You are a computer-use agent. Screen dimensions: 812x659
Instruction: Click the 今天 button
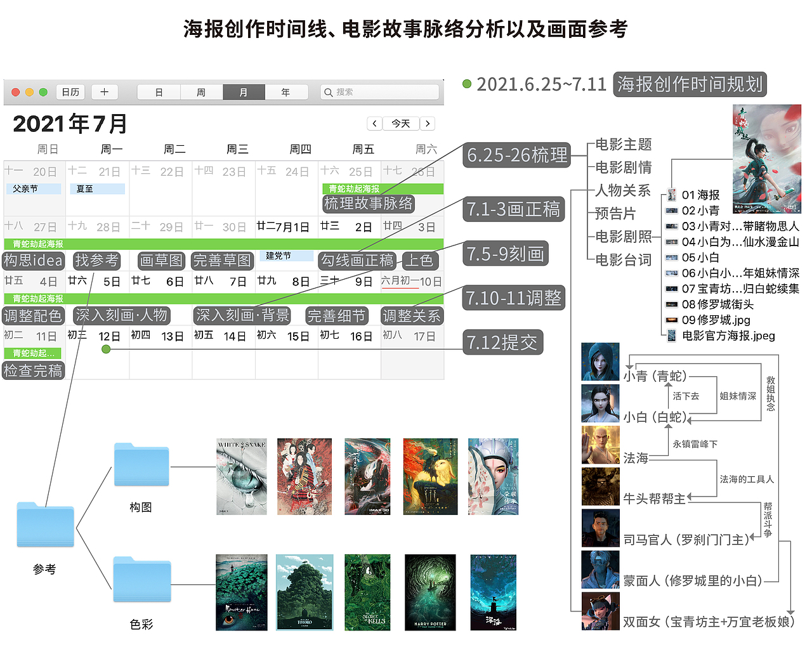click(x=400, y=124)
